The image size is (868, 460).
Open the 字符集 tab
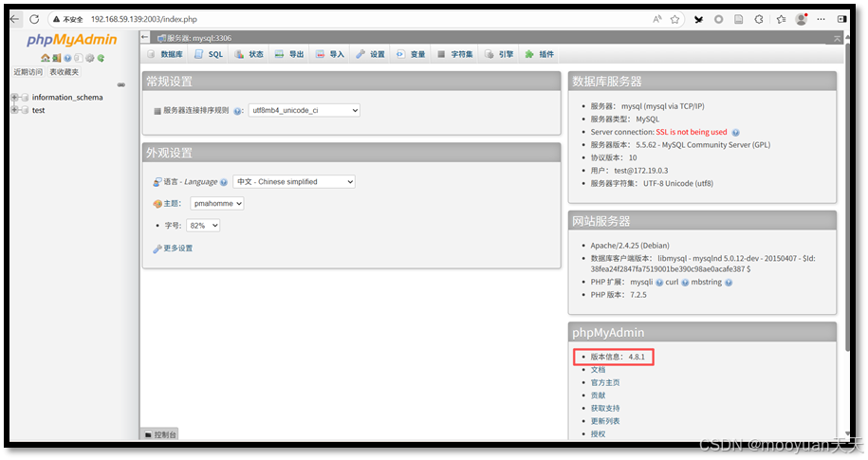(x=455, y=54)
